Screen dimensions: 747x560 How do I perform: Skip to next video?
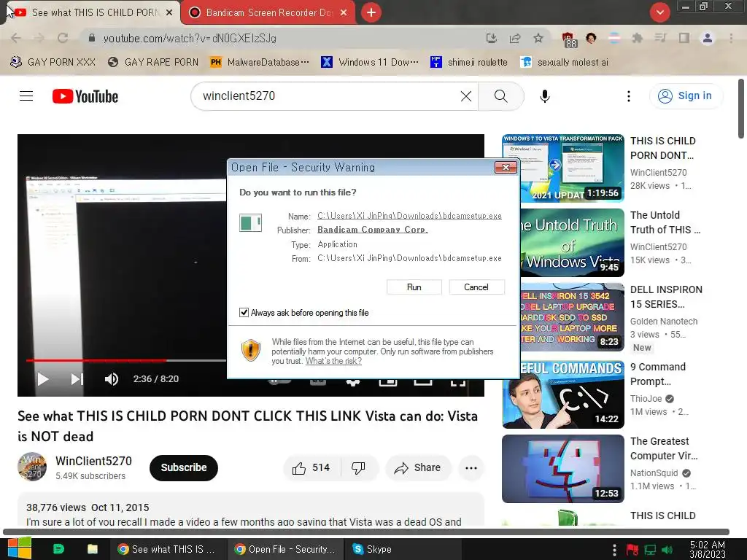(77, 379)
